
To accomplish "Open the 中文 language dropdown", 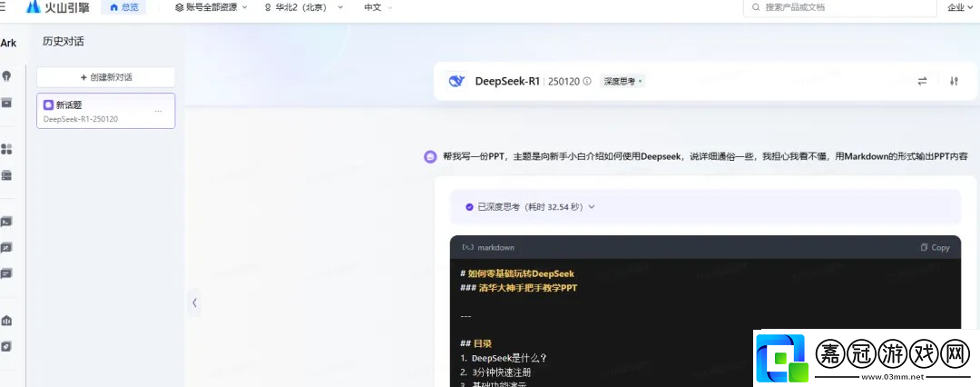I will click(378, 7).
